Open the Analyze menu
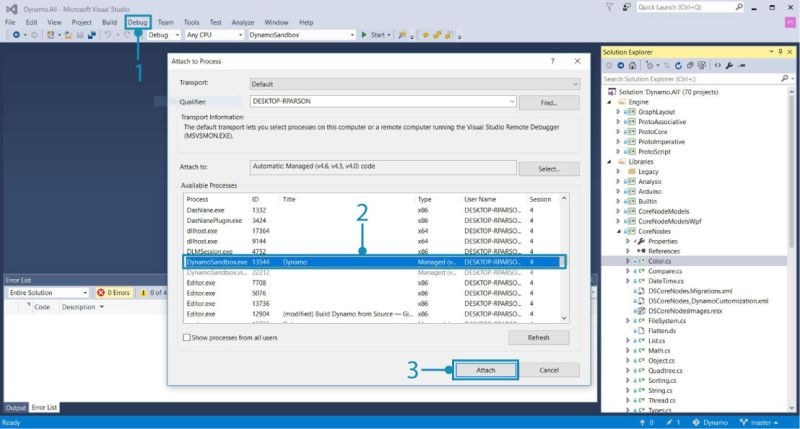Viewport: 800px width, 429px height. coord(242,22)
